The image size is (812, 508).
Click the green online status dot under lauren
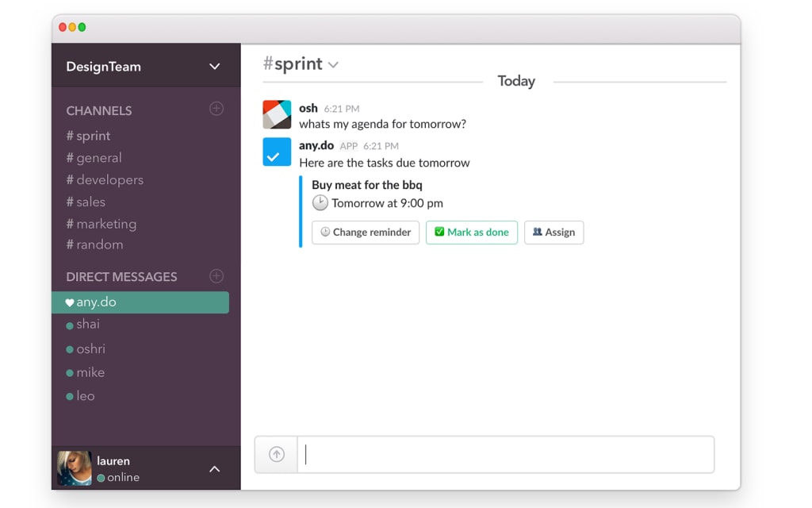[101, 478]
